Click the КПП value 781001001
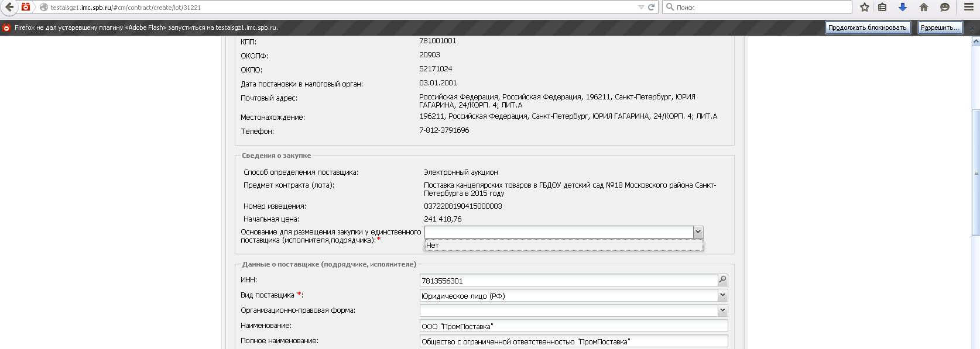Image resolution: width=980 pixels, height=349 pixels. (x=437, y=41)
